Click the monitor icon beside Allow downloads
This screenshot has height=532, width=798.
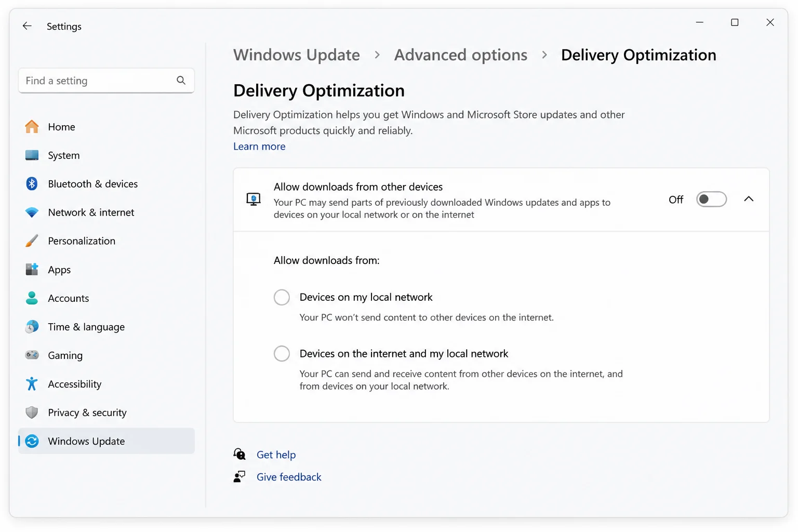tap(254, 199)
